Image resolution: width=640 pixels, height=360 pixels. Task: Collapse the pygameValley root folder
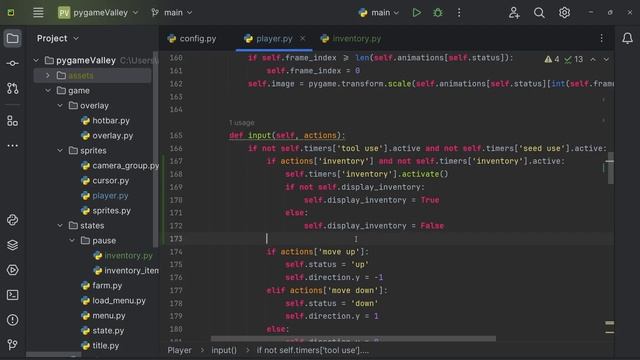coord(36,60)
